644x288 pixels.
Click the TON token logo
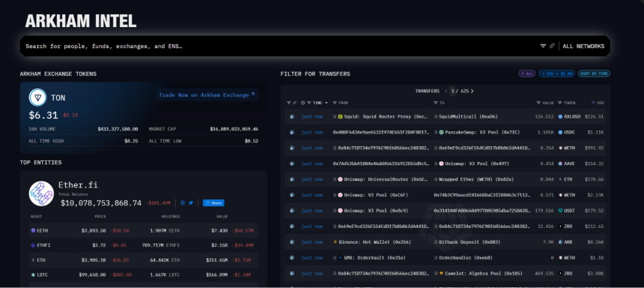pos(37,97)
